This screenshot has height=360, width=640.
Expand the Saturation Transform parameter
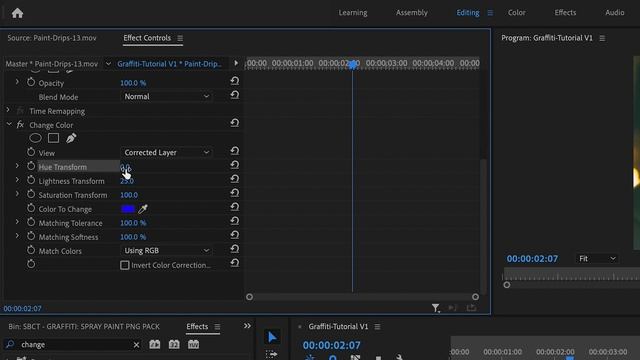click(17, 194)
